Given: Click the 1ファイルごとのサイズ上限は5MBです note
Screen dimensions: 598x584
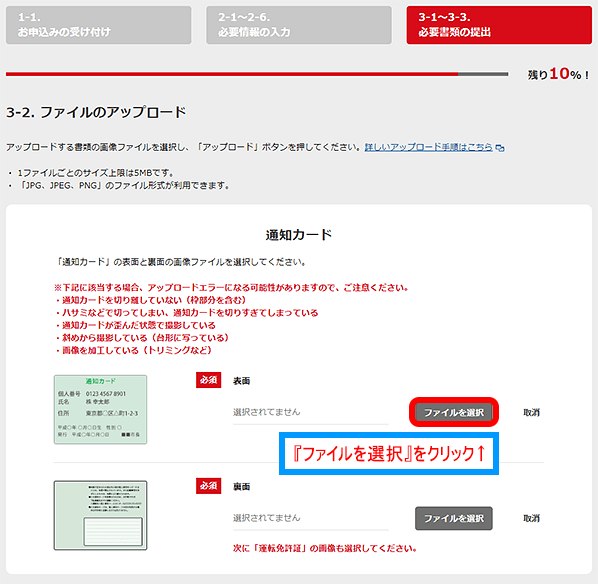Looking at the screenshot, I should tap(96, 173).
